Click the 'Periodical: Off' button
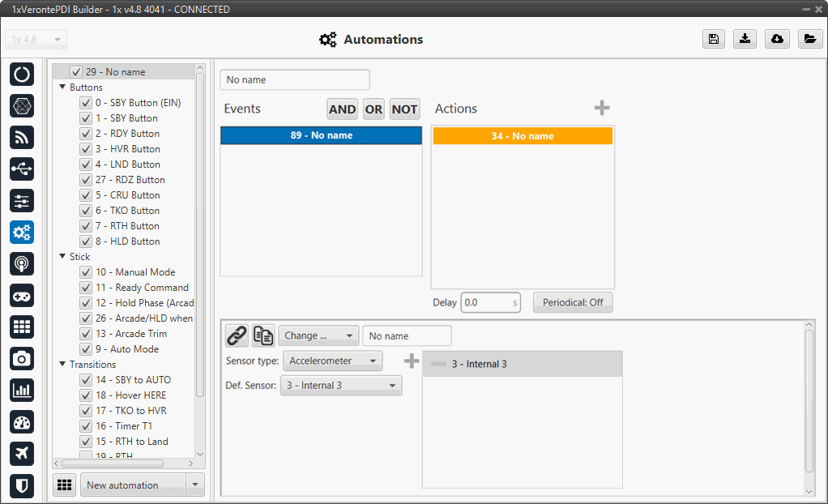828x504 pixels. (x=573, y=302)
